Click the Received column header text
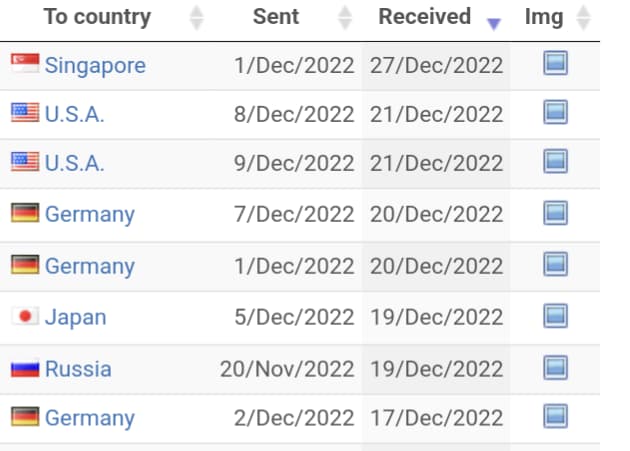Screen dimensions: 630x451 [424, 17]
